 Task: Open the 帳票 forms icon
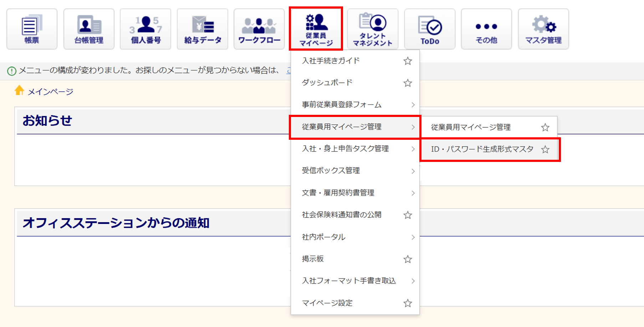(x=32, y=29)
